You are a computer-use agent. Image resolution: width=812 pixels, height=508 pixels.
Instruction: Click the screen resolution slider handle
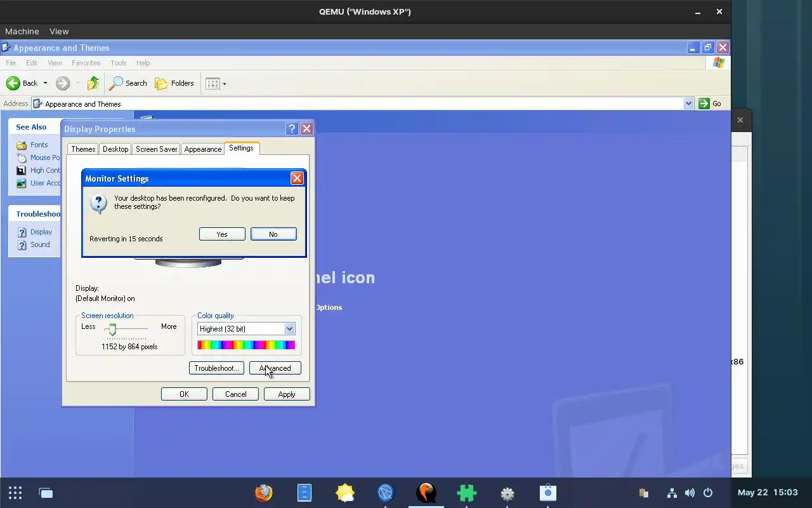pyautogui.click(x=112, y=329)
